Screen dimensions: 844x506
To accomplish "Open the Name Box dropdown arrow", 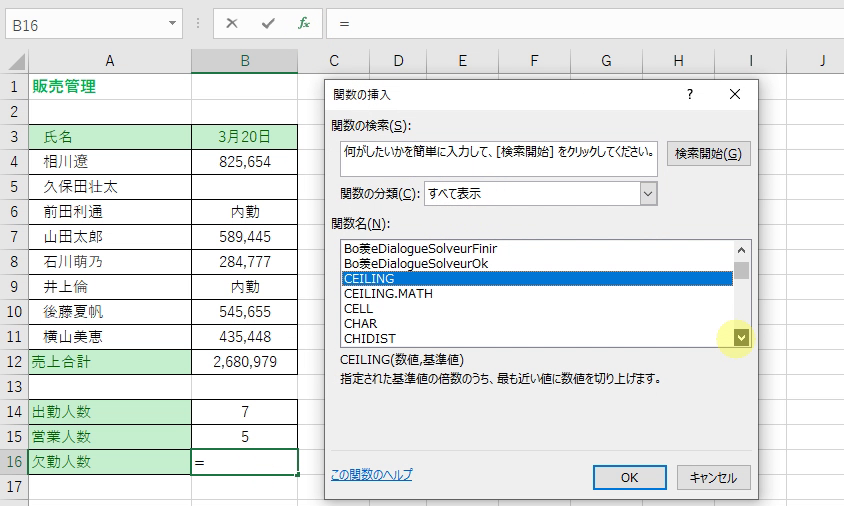I will [x=173, y=23].
